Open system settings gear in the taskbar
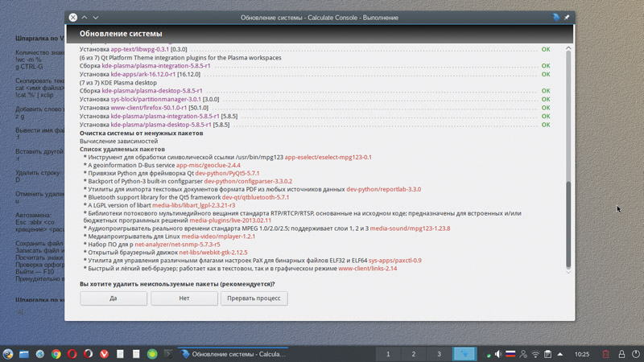 [x=39, y=354]
